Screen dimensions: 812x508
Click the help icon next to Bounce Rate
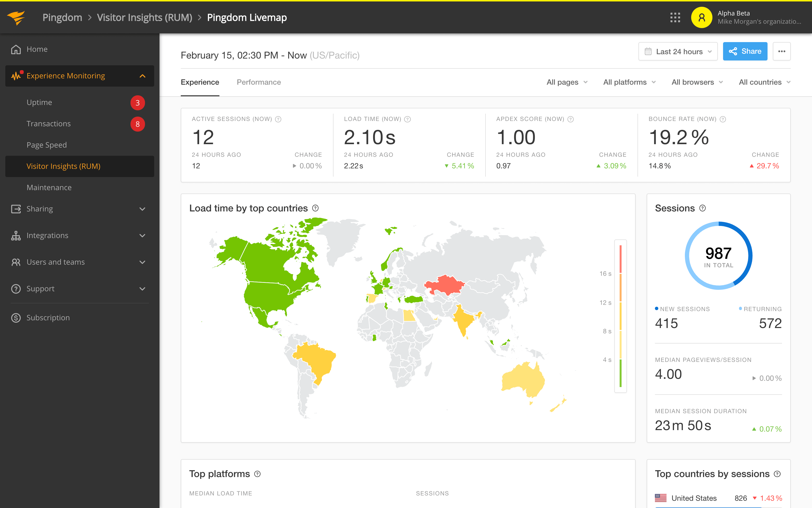pyautogui.click(x=723, y=119)
